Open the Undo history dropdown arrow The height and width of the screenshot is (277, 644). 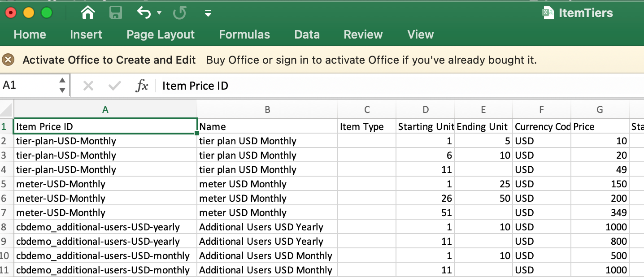click(159, 13)
